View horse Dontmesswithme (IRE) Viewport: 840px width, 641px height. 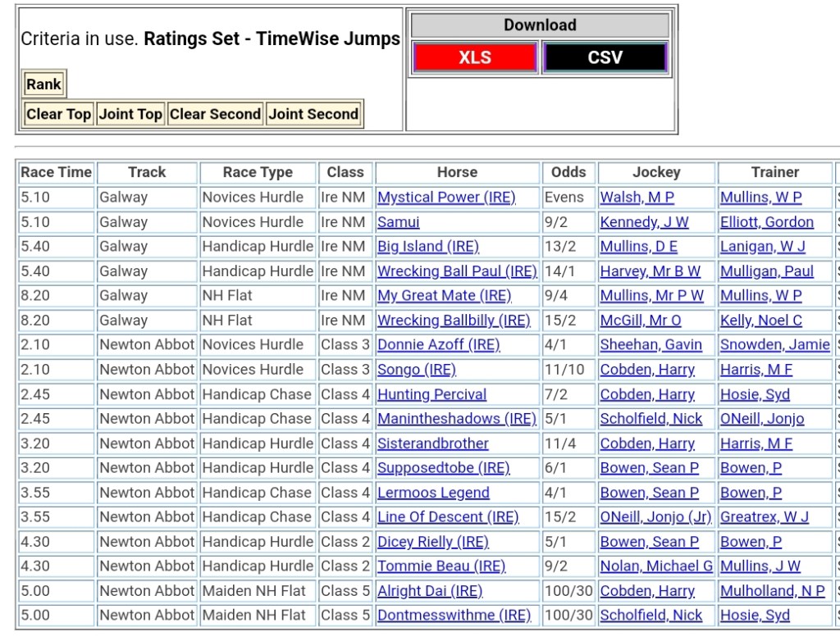pos(454,616)
